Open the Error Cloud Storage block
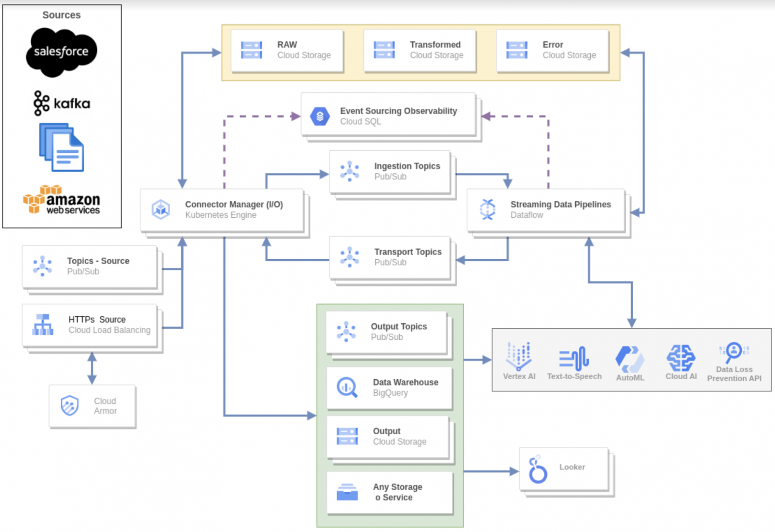This screenshot has width=775, height=532. (x=551, y=50)
